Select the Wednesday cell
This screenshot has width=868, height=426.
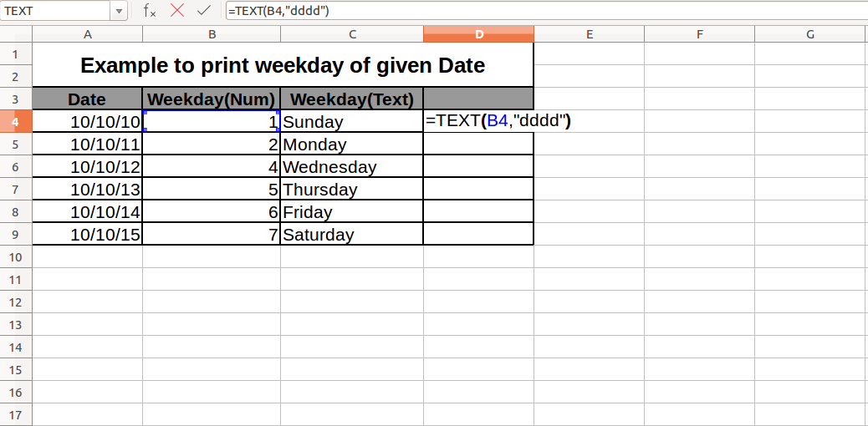352,166
